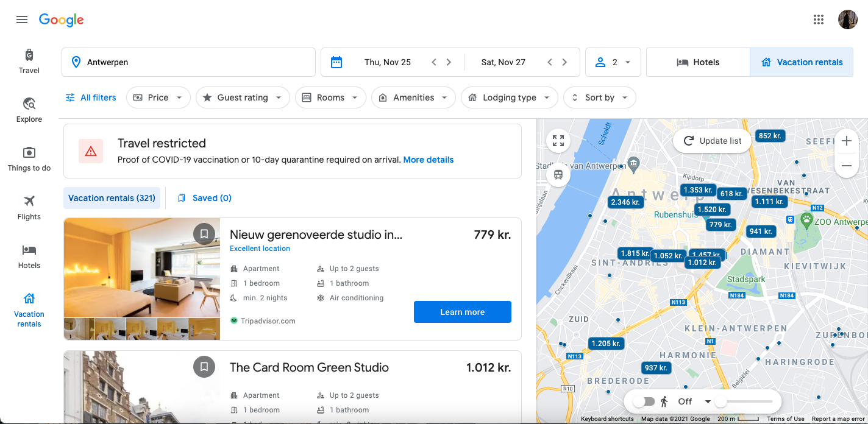Open More details on travel restrictions
The width and height of the screenshot is (868, 424).
tap(429, 160)
